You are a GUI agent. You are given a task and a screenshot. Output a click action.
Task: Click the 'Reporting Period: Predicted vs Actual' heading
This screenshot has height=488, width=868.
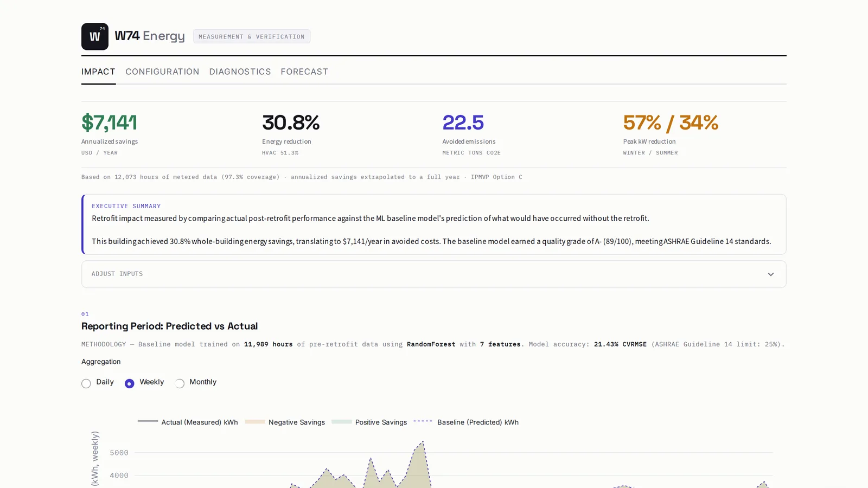tap(169, 326)
